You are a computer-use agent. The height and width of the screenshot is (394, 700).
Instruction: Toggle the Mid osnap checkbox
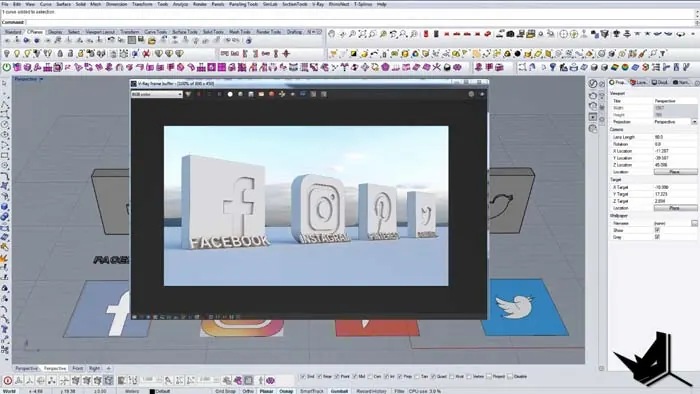[x=354, y=377]
